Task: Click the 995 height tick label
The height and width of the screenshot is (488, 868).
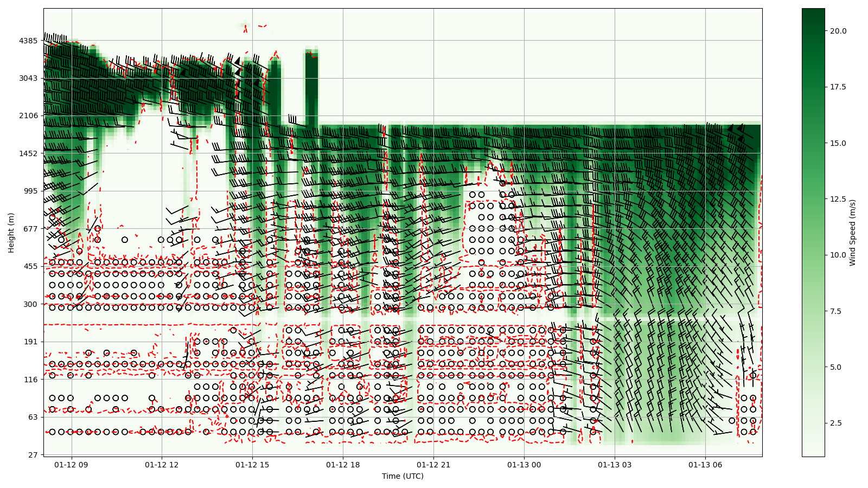Action: 30,191
